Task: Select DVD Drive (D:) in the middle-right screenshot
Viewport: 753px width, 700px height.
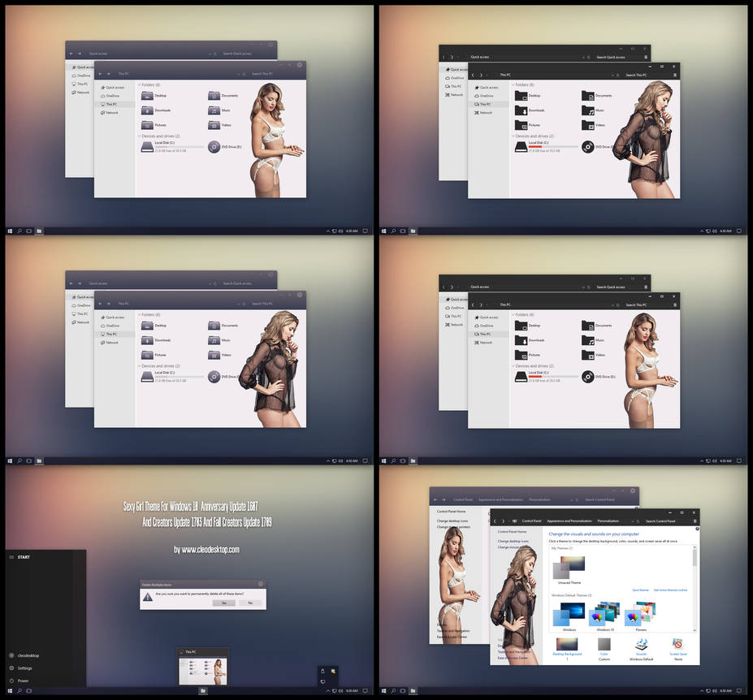Action: [x=599, y=377]
